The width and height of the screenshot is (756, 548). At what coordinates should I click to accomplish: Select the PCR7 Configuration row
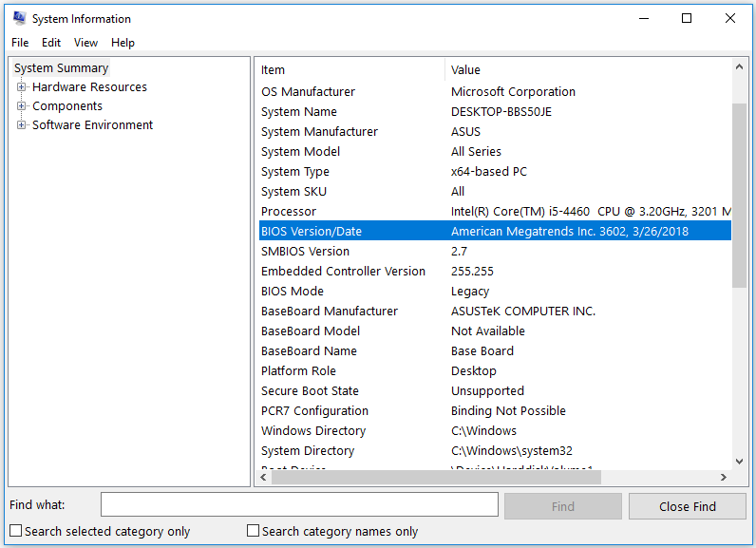[x=495, y=410]
